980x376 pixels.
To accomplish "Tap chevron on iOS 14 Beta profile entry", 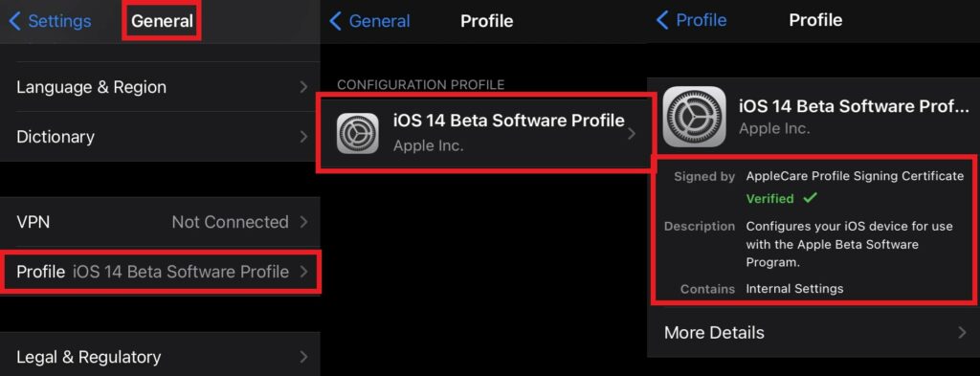I will click(632, 134).
